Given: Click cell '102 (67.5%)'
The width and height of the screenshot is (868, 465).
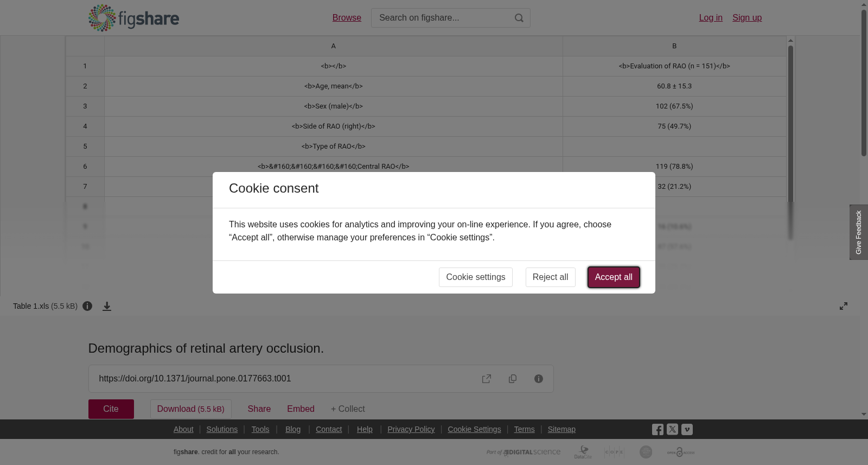Looking at the screenshot, I should coord(674,106).
